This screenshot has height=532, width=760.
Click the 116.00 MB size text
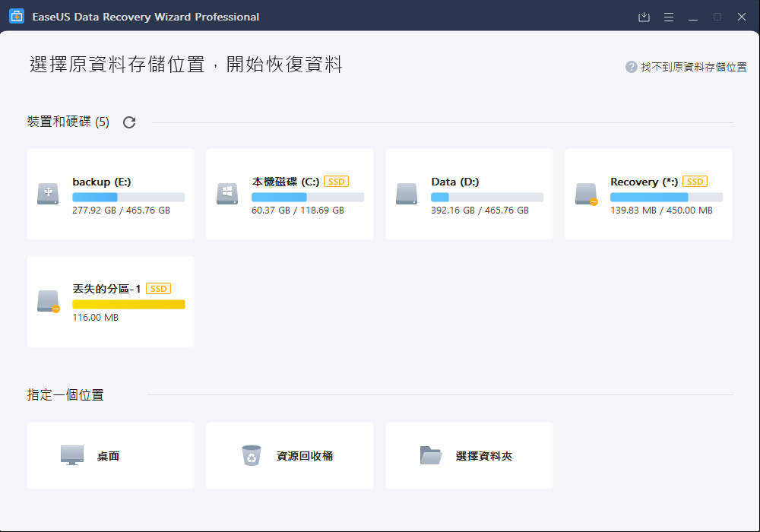[x=96, y=318]
